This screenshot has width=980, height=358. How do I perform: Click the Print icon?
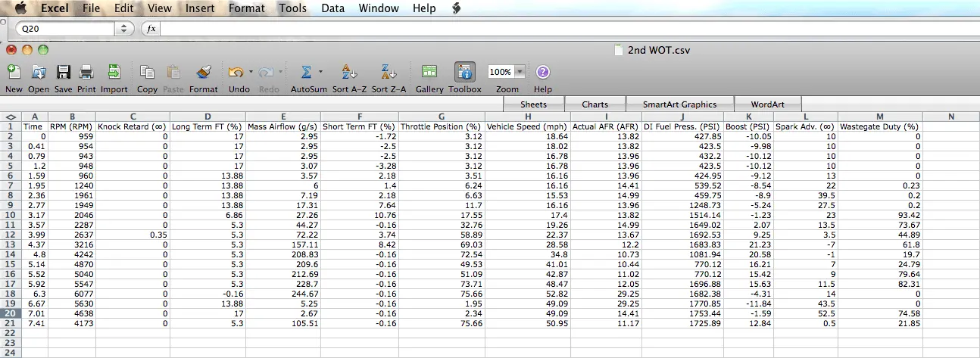coord(86,73)
